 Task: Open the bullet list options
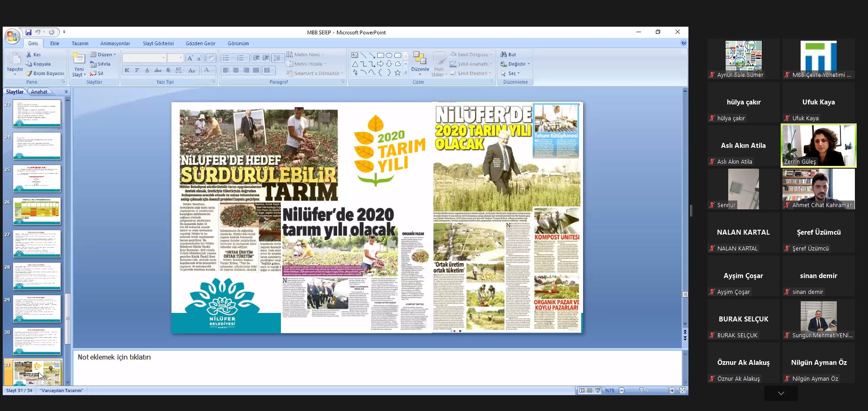(228, 58)
